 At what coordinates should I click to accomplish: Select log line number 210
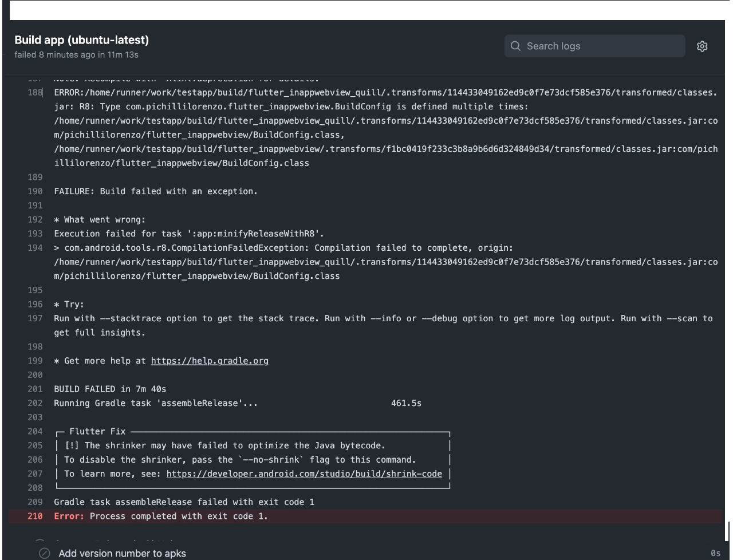(x=35, y=516)
